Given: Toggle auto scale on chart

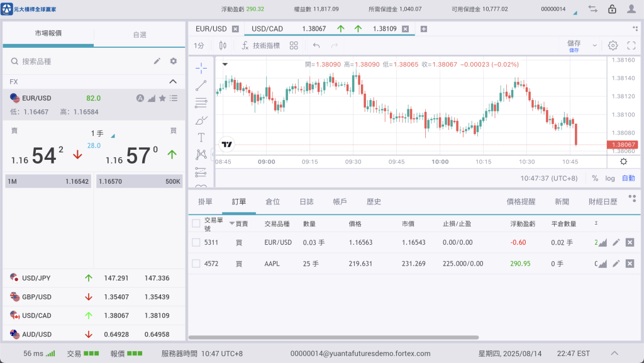Looking at the screenshot, I should click(628, 178).
